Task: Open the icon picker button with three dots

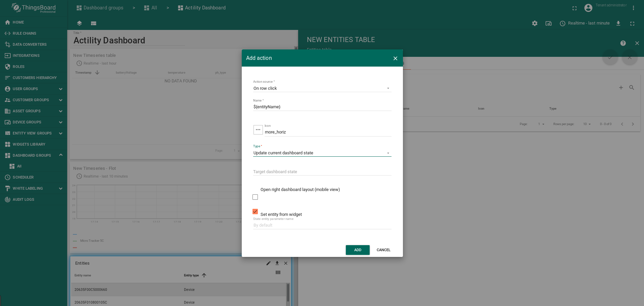Action: tap(258, 130)
